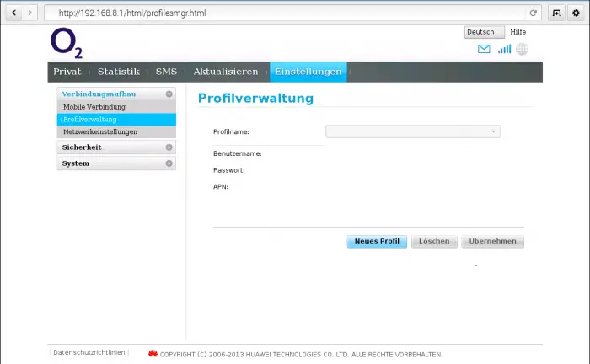
Task: Open the Profilname dropdown
Action: click(413, 131)
